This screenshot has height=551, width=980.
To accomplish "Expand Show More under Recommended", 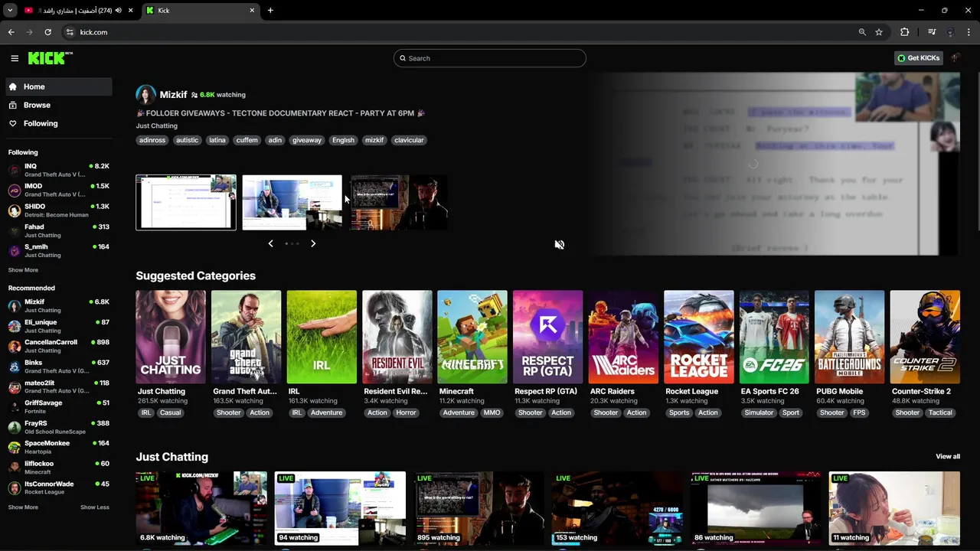I will [x=23, y=507].
